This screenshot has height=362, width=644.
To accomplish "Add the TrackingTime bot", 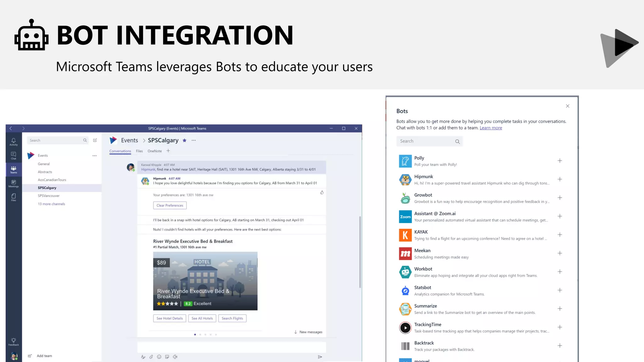I will [560, 327].
